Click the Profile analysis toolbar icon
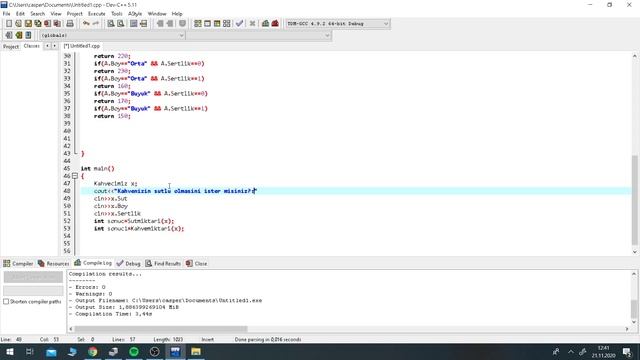This screenshot has width=640, height=360. point(265,24)
